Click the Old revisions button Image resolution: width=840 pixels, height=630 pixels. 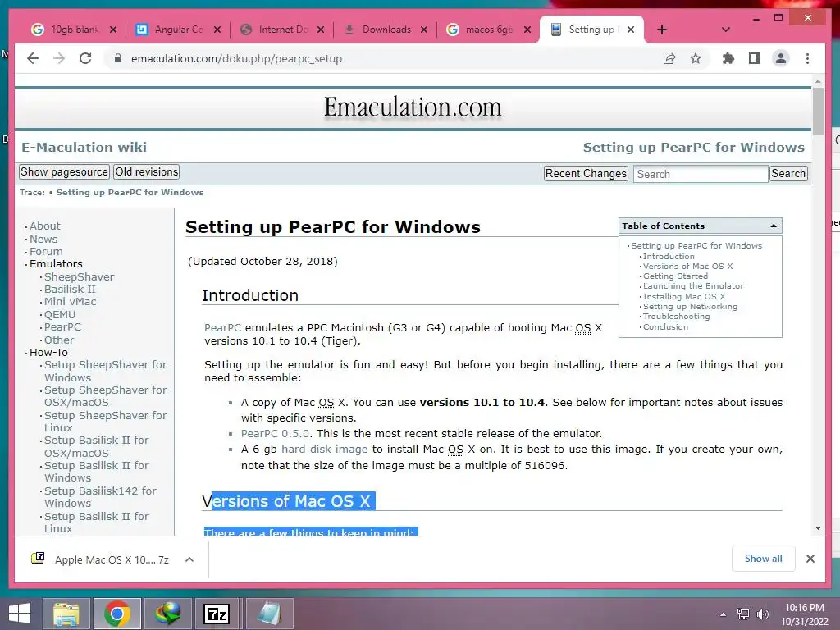pyautogui.click(x=147, y=172)
